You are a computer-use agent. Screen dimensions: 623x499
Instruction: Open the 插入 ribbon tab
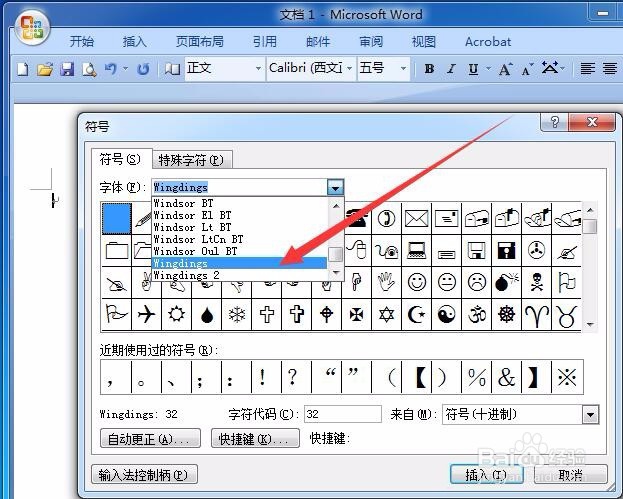click(x=134, y=42)
